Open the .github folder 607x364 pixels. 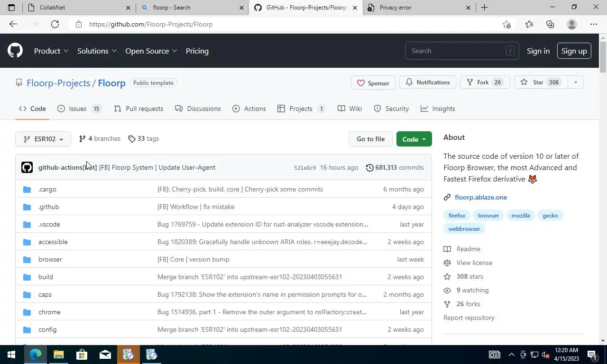click(49, 207)
